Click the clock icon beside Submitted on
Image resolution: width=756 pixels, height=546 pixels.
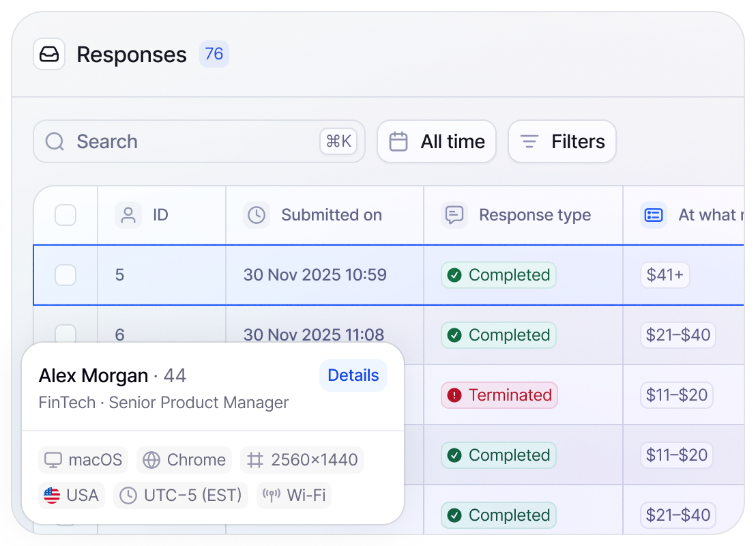point(257,215)
